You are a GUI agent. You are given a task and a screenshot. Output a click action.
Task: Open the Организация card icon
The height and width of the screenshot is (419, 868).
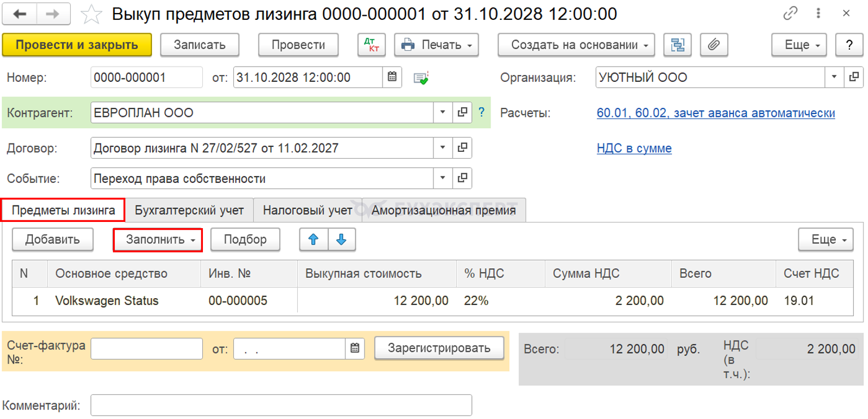(854, 77)
